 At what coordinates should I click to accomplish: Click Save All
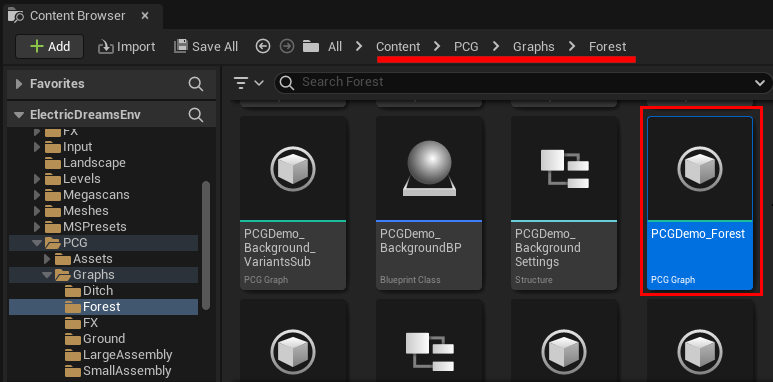click(206, 47)
